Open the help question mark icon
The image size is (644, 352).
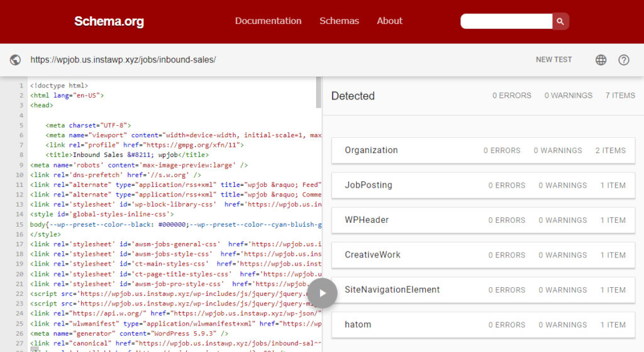click(623, 60)
